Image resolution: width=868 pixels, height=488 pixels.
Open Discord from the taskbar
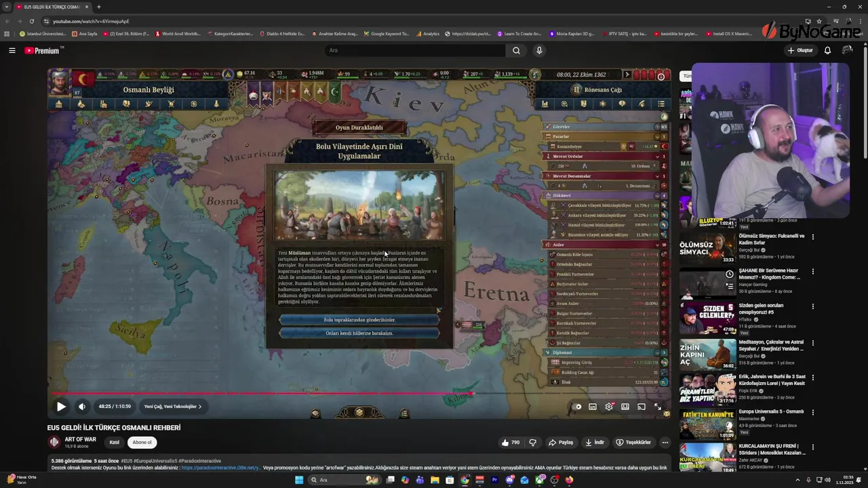pos(509,480)
